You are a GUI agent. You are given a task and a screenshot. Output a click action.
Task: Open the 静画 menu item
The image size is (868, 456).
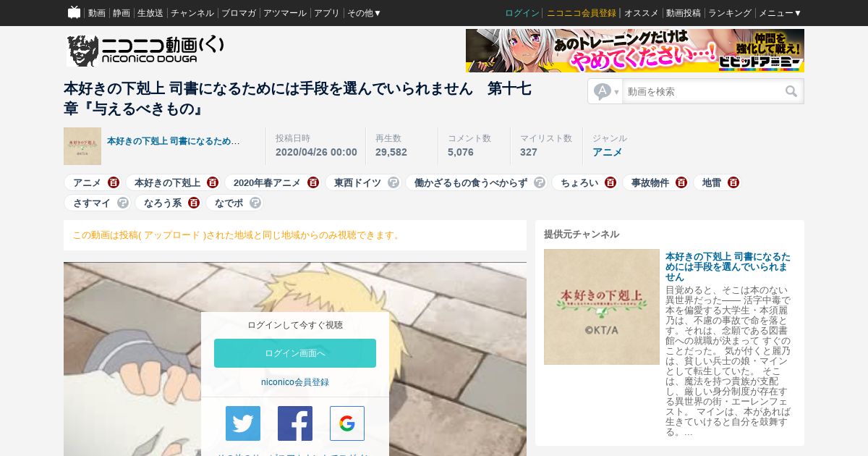pos(122,13)
